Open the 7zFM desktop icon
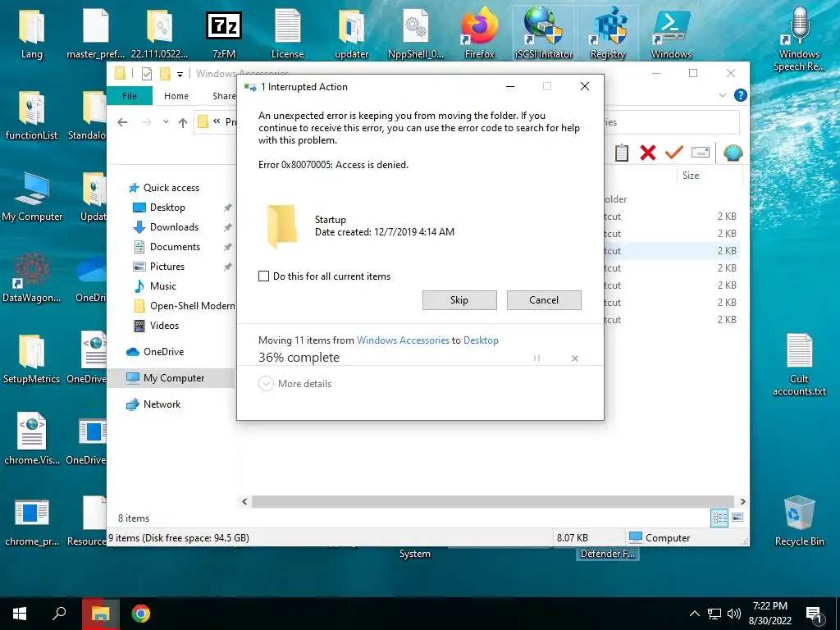 coord(223,34)
